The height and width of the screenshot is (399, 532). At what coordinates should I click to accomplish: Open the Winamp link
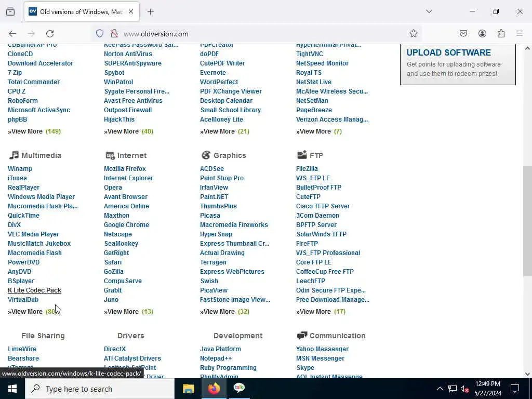(20, 169)
